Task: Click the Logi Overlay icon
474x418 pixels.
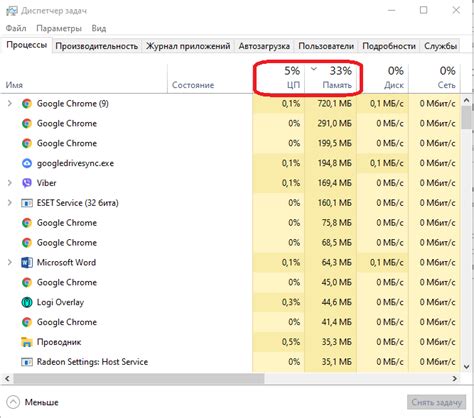Action: [27, 302]
